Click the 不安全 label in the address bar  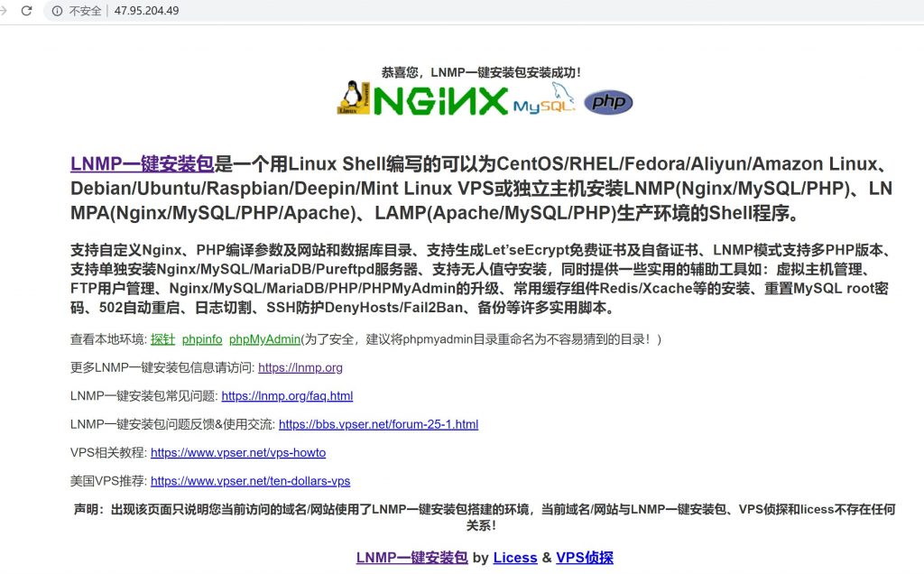(85, 11)
